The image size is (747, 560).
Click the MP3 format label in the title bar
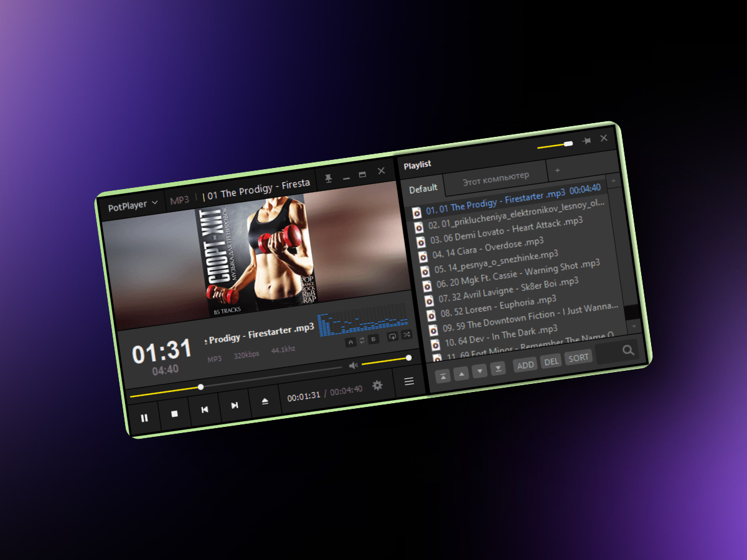click(180, 200)
